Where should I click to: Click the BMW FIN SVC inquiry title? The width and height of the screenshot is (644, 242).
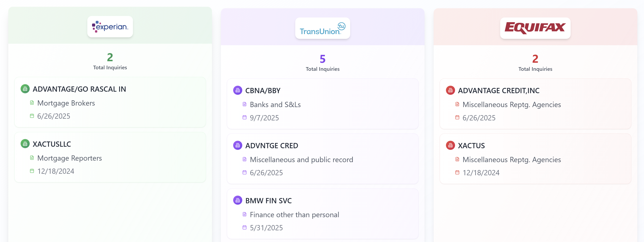[x=268, y=200]
